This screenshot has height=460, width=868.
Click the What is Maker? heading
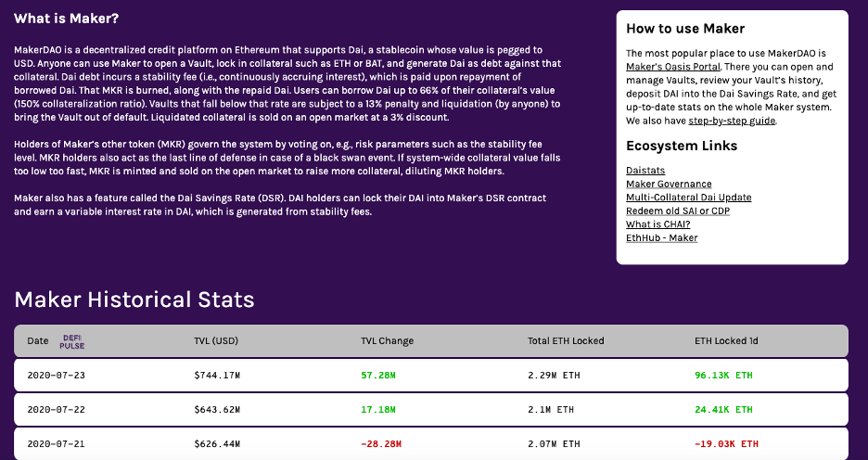click(67, 19)
